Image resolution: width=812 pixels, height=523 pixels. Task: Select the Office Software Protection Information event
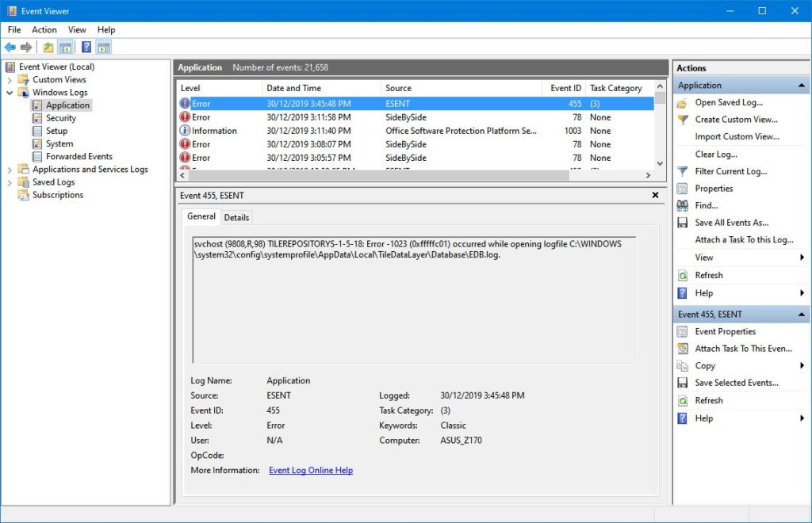(416, 131)
